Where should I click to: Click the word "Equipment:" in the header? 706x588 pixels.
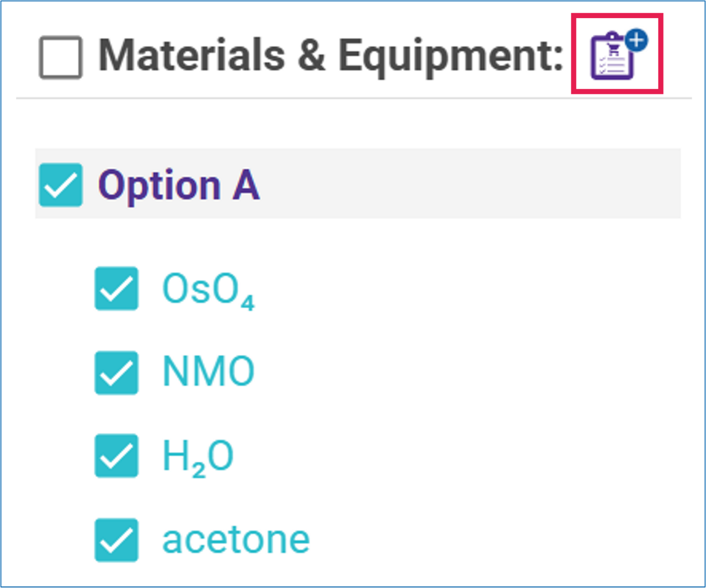[450, 56]
